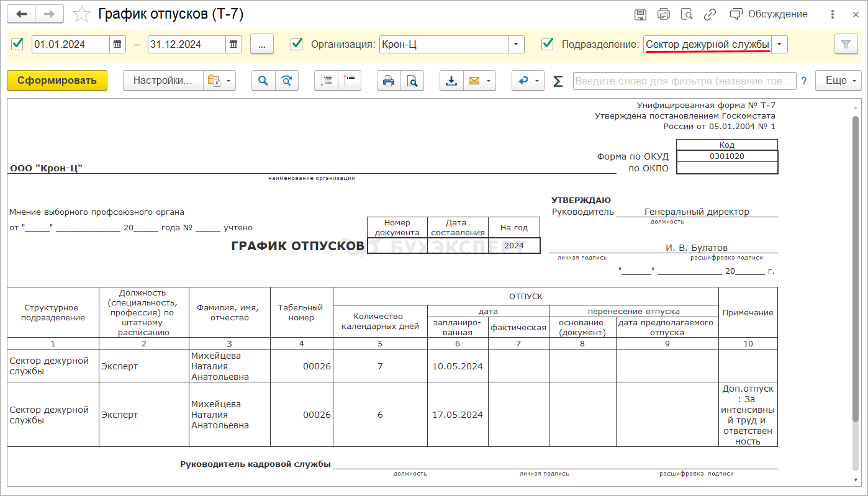Toggle the Организация filter checkbox
The image size is (868, 496).
[297, 44]
